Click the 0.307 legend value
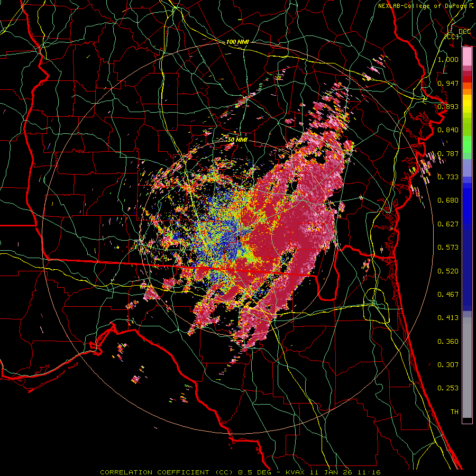 pos(448,365)
